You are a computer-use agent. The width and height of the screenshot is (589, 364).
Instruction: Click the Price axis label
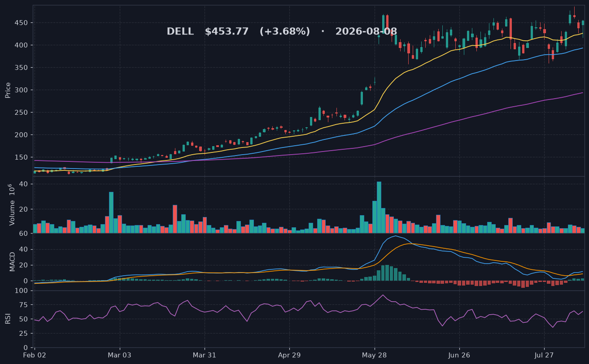click(8, 90)
